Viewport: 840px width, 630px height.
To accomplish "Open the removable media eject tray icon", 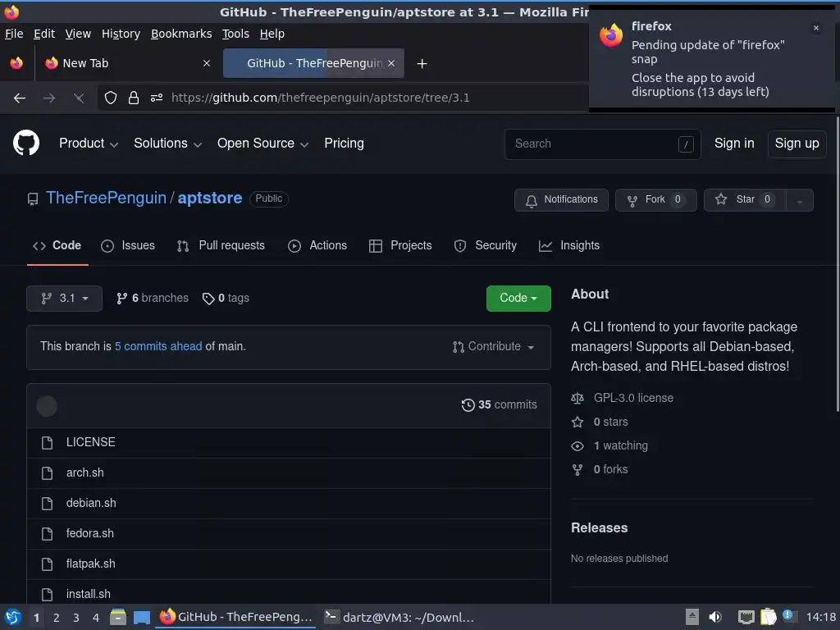I will click(x=692, y=617).
